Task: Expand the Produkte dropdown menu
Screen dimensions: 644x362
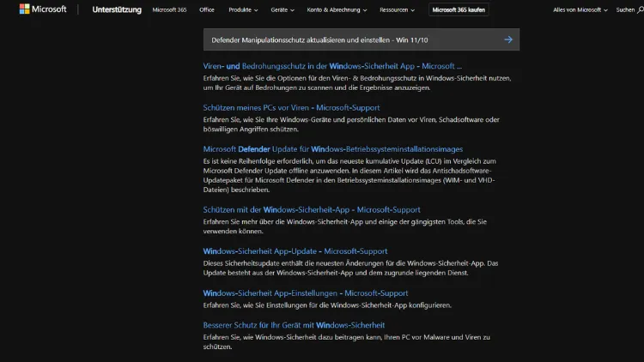Action: [x=243, y=9]
